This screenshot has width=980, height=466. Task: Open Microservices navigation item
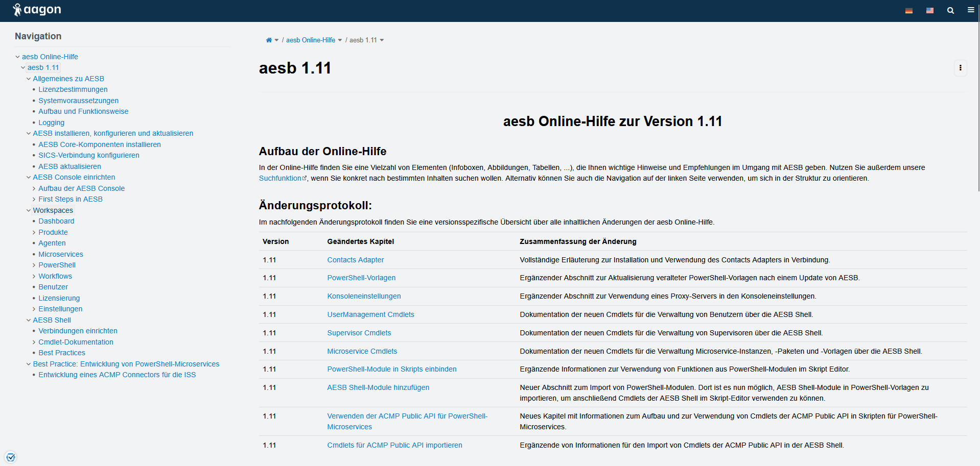61,254
